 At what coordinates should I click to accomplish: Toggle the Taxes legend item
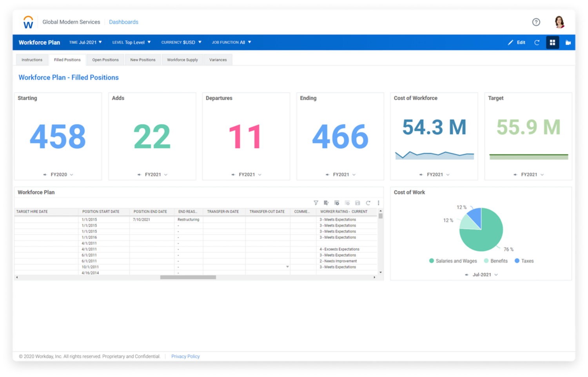[x=524, y=261]
